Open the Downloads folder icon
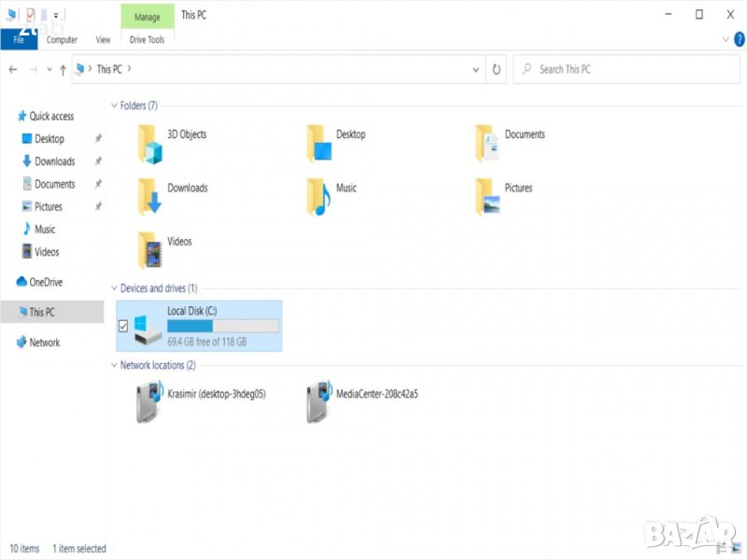Viewport: 747px width, 560px height. point(150,197)
